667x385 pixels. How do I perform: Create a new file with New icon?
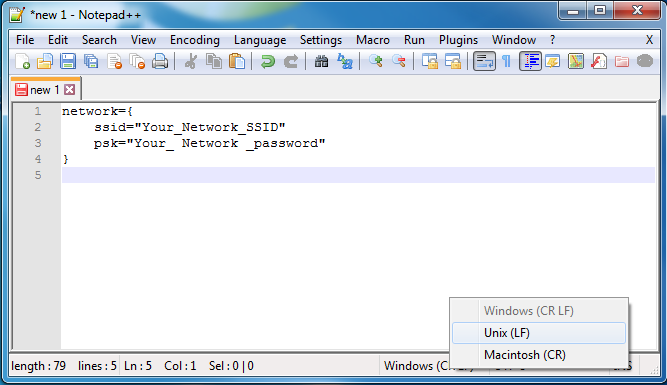click(22, 61)
